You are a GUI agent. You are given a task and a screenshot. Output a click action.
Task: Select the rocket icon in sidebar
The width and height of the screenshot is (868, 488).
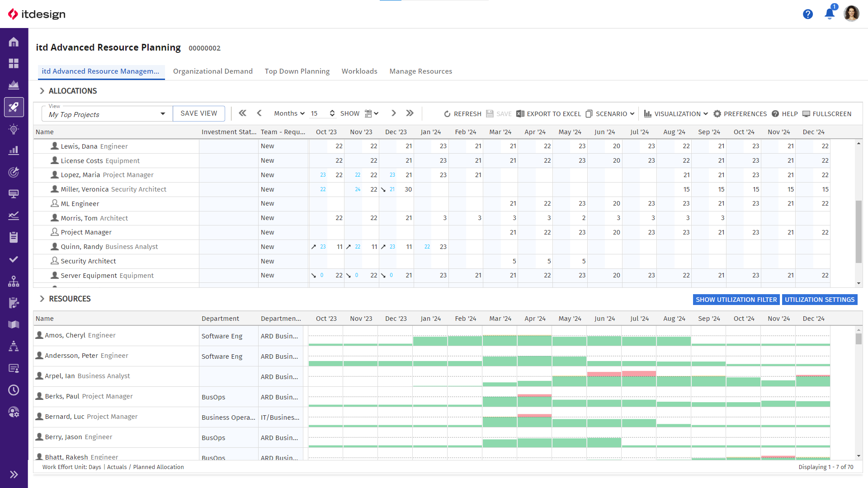(14, 107)
